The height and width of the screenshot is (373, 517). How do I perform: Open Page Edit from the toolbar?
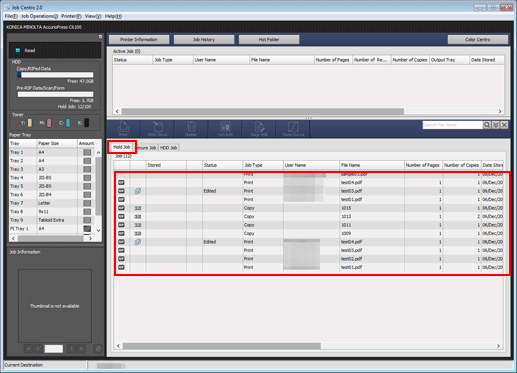click(259, 129)
